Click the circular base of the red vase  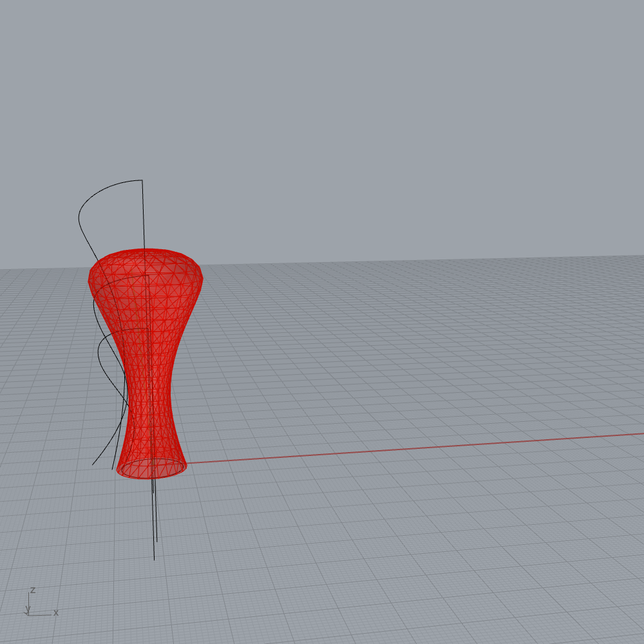point(152,469)
